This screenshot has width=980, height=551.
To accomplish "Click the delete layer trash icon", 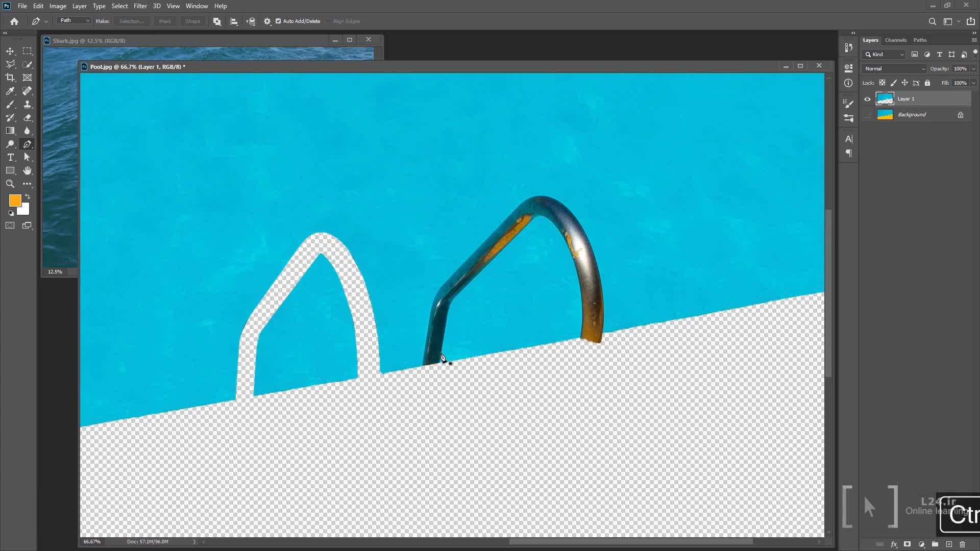I will click(963, 544).
